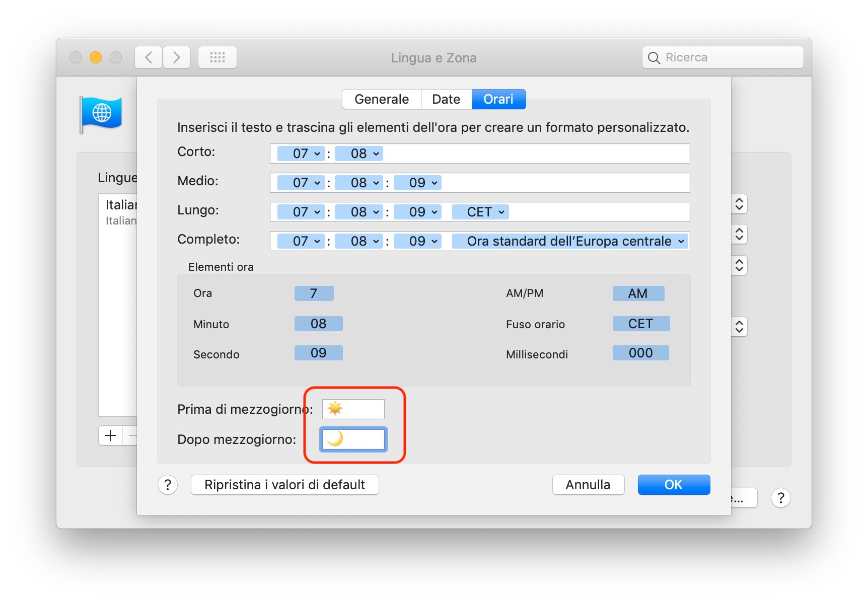Click the 'Fuso orario' label
868x603 pixels.
point(535,324)
